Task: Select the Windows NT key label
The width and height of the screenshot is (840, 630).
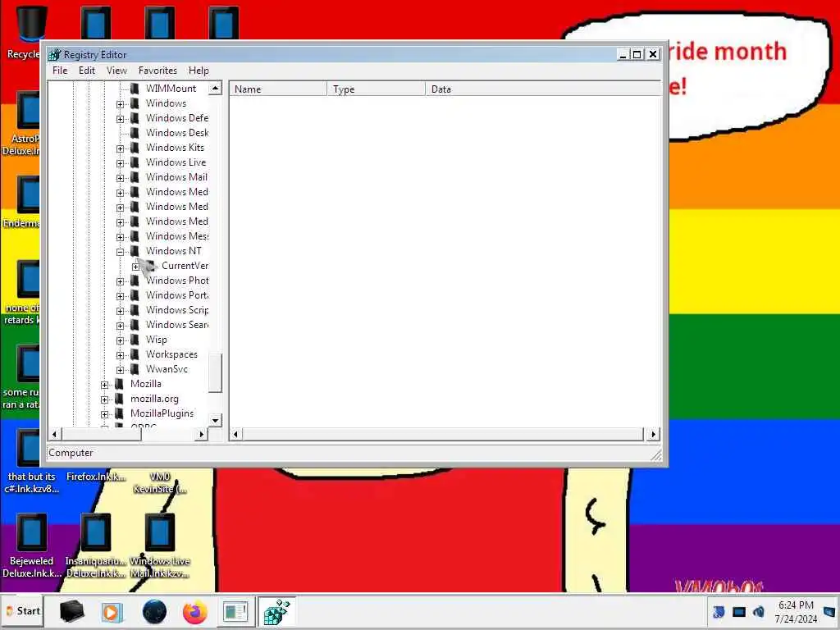Action: pos(174,251)
